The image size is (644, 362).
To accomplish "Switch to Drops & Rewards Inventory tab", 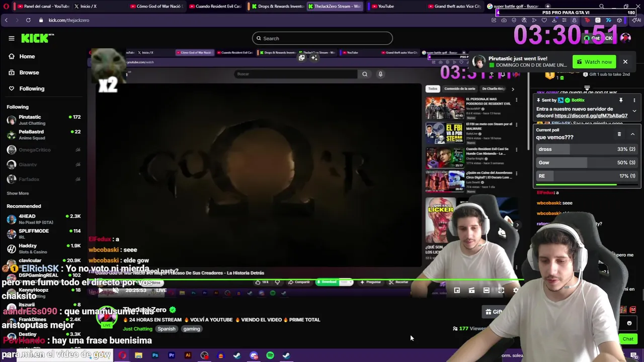I will (278, 6).
